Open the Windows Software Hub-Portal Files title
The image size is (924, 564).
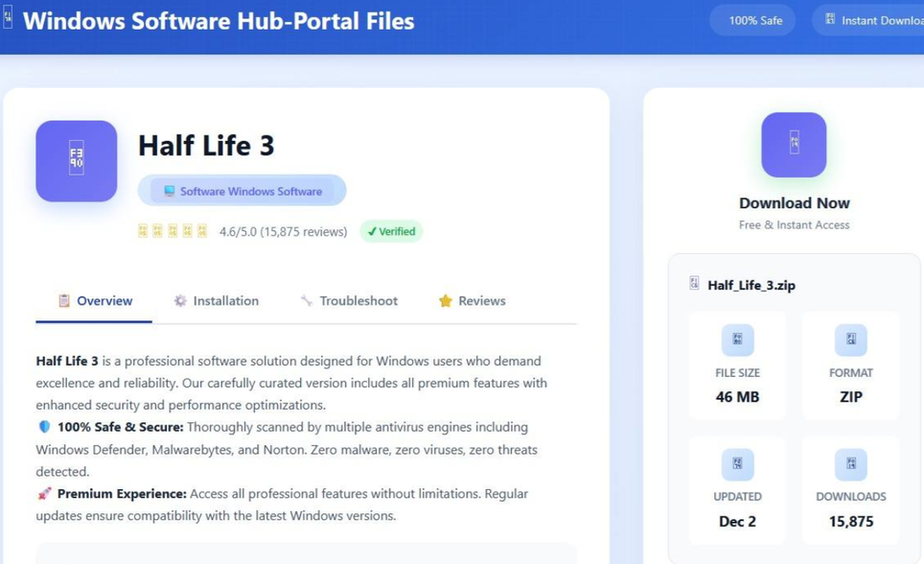(x=219, y=21)
